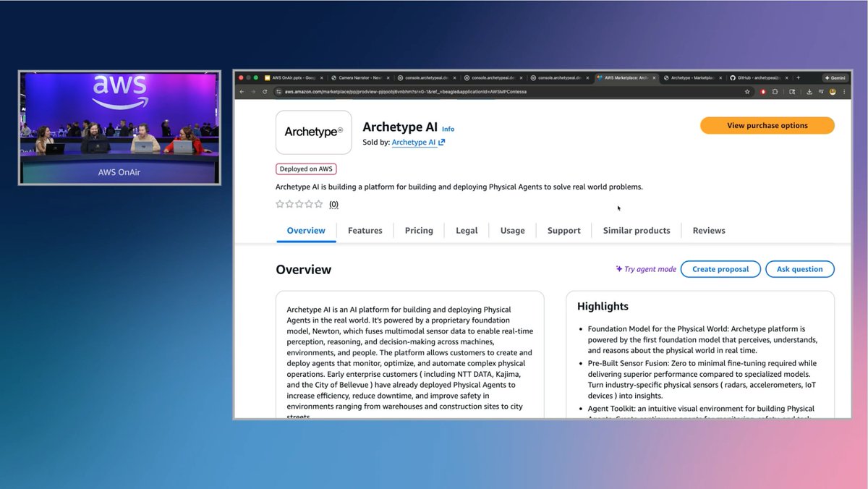This screenshot has width=868, height=489.
Task: Click the Archetype logo image
Action: [x=314, y=132]
